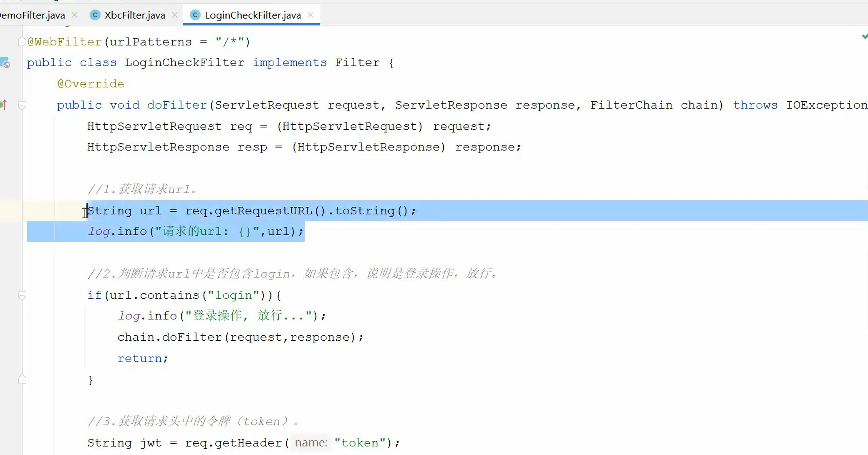This screenshot has height=455, width=868.
Task: Select the LoginCheckFilter.java tab
Action: [x=252, y=15]
